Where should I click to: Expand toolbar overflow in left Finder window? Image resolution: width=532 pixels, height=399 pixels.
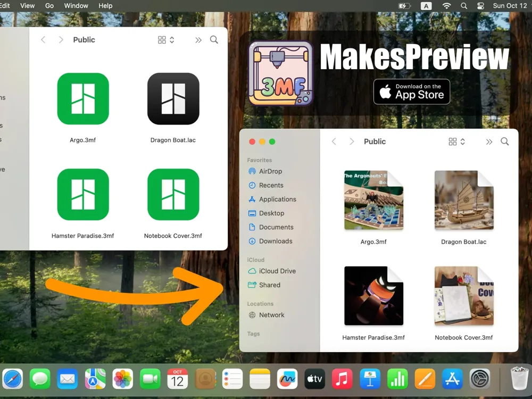point(198,40)
